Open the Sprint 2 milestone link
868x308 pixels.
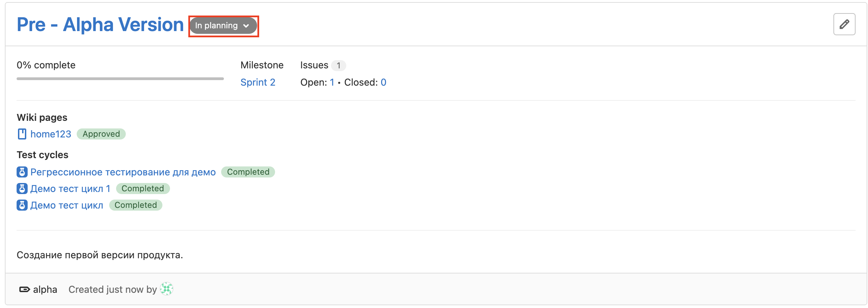pyautogui.click(x=258, y=82)
